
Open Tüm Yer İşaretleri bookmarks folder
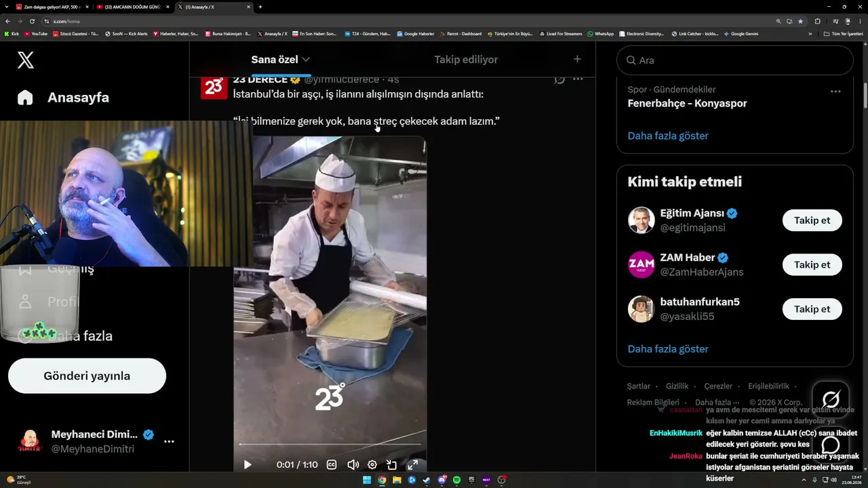click(844, 33)
